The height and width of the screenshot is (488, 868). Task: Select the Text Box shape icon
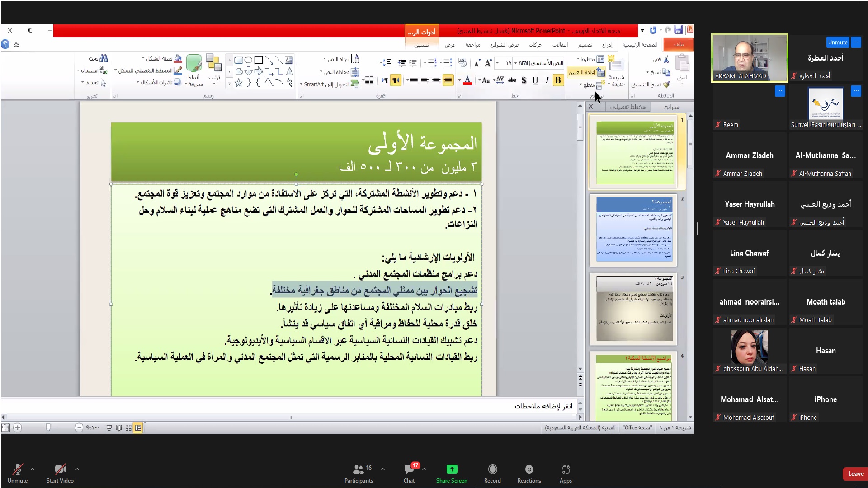[289, 60]
